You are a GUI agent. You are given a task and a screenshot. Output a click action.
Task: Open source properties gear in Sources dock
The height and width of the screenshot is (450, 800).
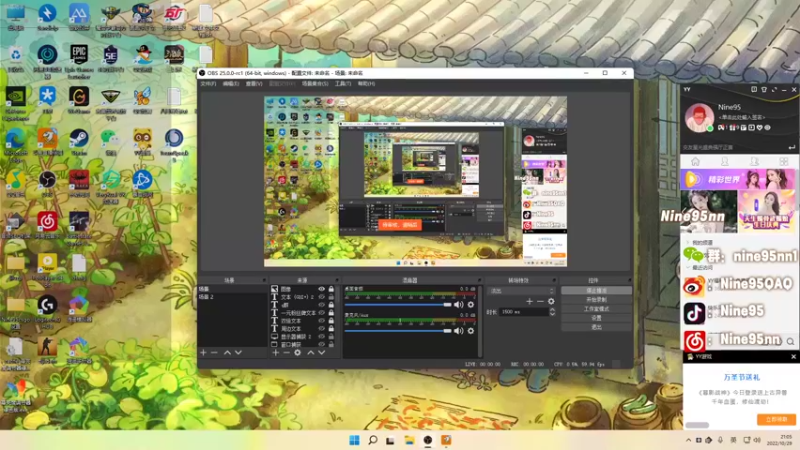tap(297, 353)
